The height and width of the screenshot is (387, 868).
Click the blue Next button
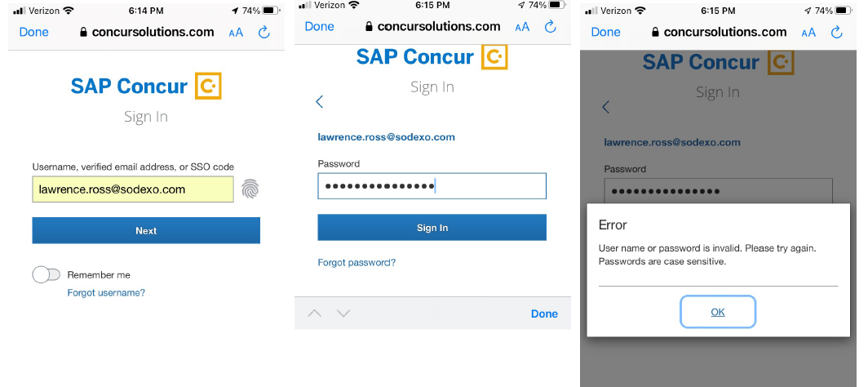pyautogui.click(x=146, y=230)
